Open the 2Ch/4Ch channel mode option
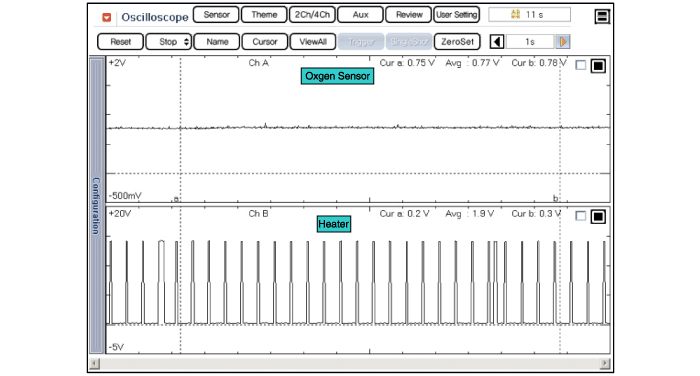The image size is (700, 376). coord(312,15)
